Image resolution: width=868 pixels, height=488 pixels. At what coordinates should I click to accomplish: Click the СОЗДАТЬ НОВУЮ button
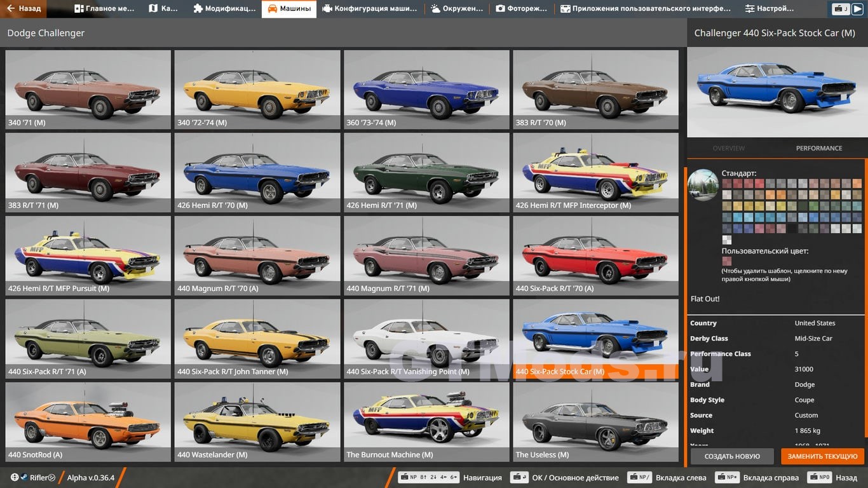(732, 456)
